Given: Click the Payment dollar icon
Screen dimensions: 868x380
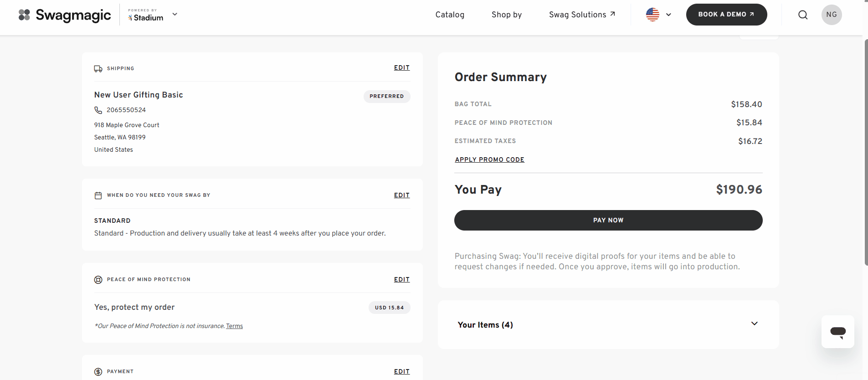Looking at the screenshot, I should 98,372.
